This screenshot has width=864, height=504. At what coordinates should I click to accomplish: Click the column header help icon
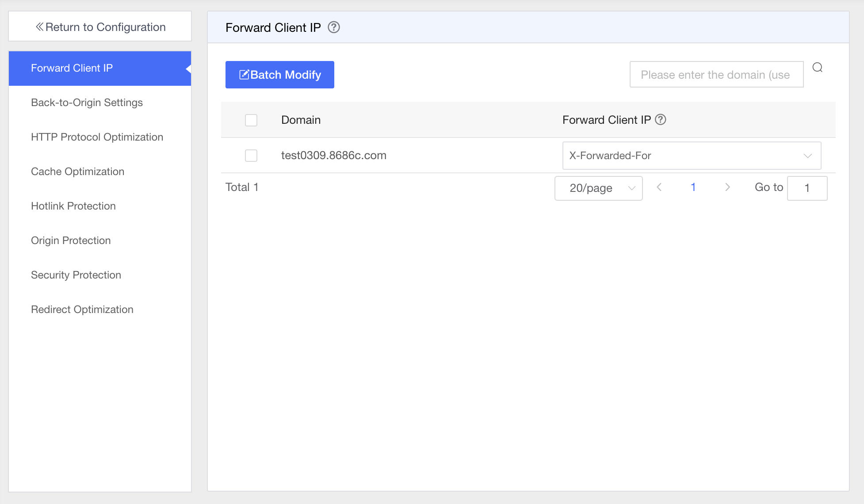pos(661,119)
